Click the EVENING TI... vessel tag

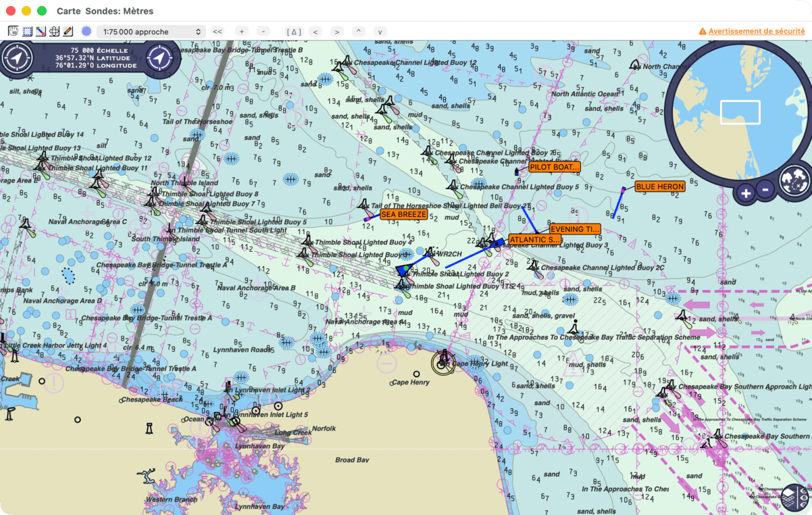pos(575,229)
